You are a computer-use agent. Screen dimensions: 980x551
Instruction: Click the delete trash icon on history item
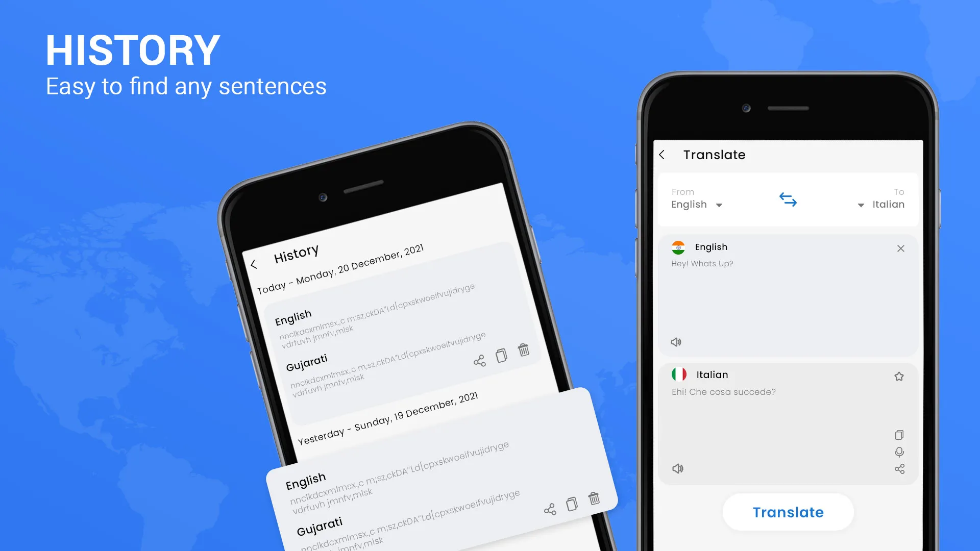pos(523,350)
